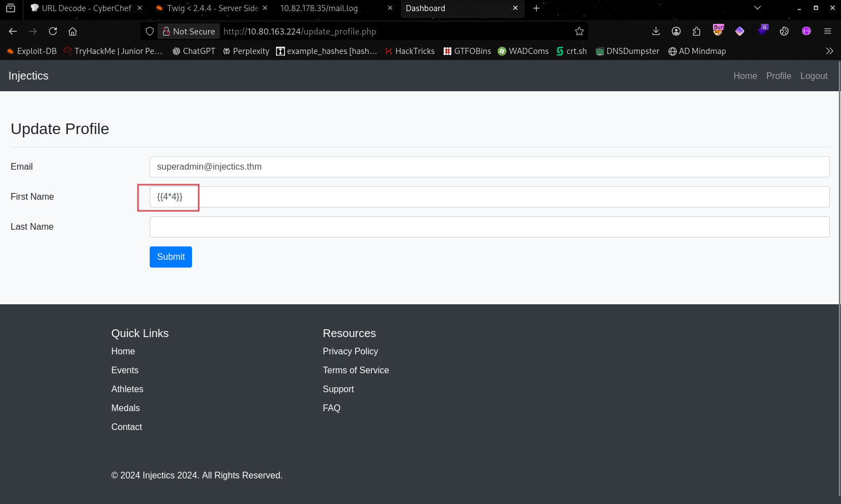Expand the list all tabs dropdown
Viewport: 841px width, 504px height.
757,8
